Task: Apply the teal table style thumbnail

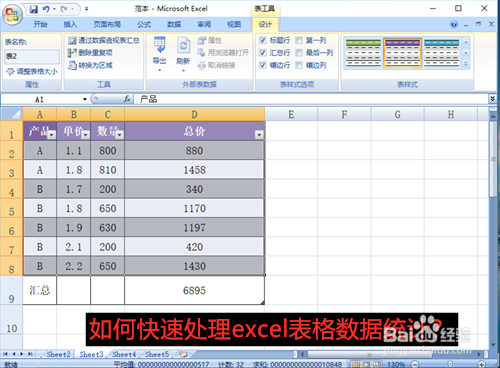Action: [x=442, y=53]
